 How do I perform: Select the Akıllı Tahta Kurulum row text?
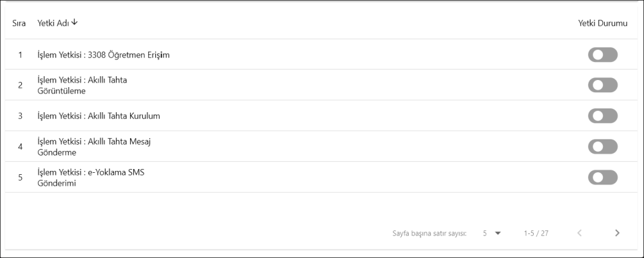(99, 116)
